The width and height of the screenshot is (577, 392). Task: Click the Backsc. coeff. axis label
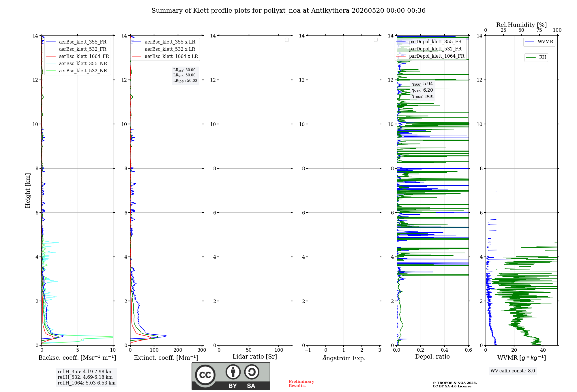click(x=77, y=358)
